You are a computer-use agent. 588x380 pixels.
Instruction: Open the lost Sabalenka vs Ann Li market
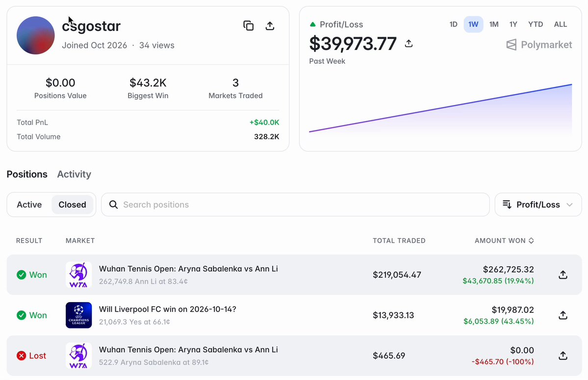pyautogui.click(x=188, y=350)
